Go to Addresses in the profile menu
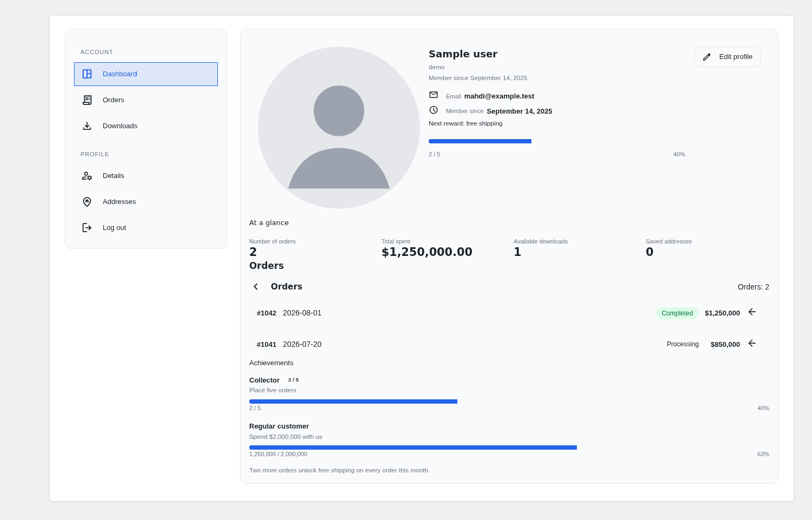812x520 pixels. pos(146,202)
